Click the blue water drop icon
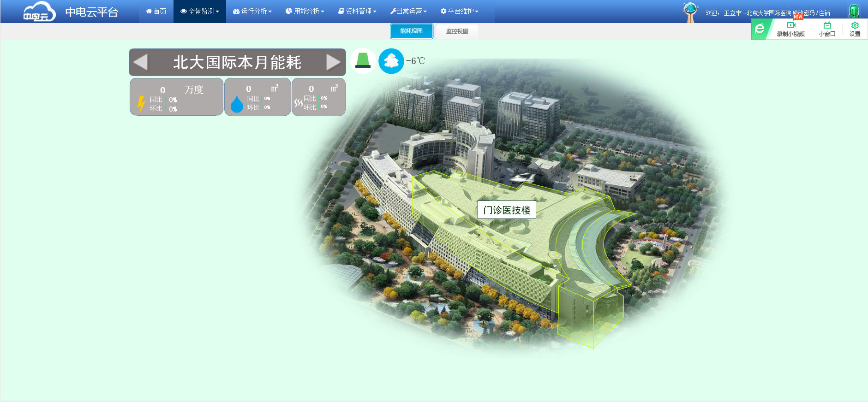Image resolution: width=868 pixels, height=402 pixels. [237, 104]
